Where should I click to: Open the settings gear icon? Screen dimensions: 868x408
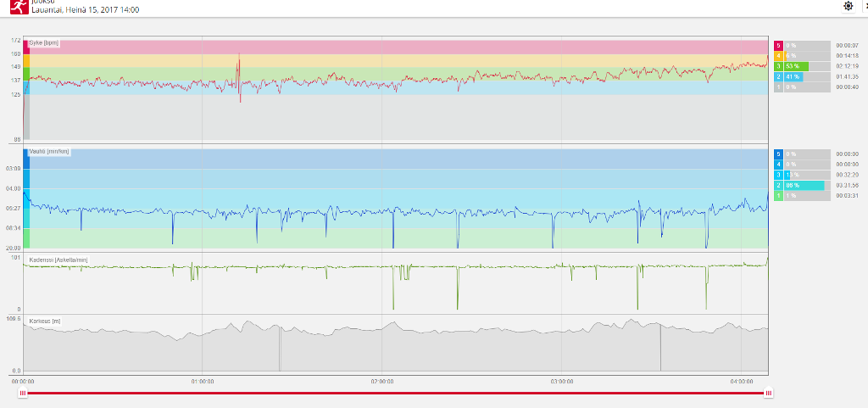pos(848,6)
